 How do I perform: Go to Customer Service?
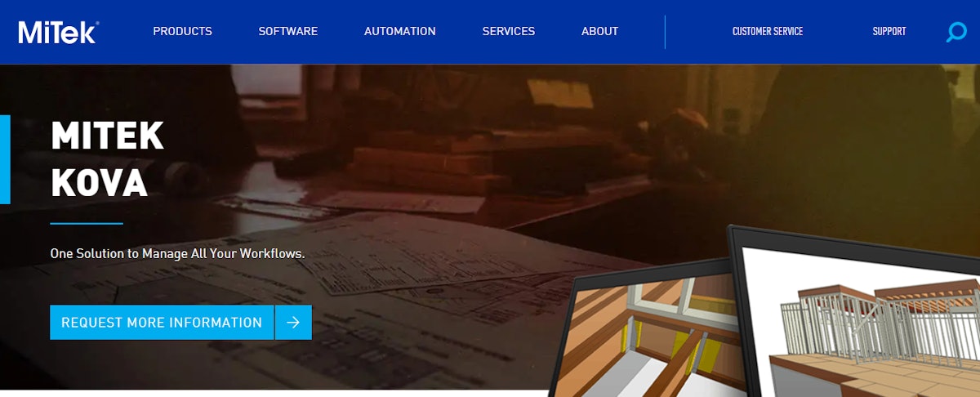(x=767, y=32)
